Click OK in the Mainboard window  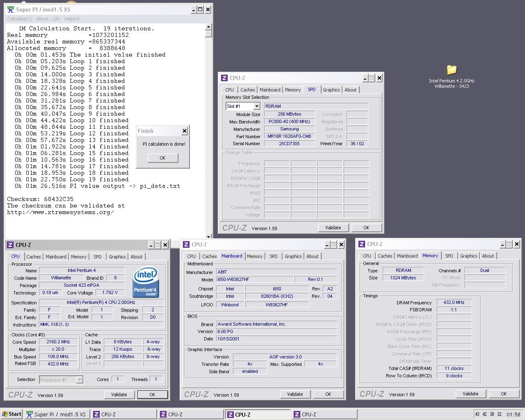coord(328,394)
